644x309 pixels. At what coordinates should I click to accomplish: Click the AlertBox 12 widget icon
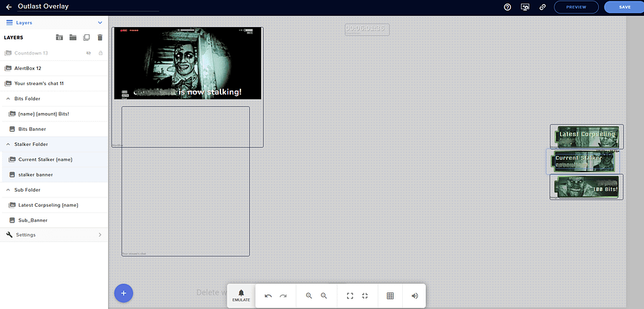coord(8,68)
